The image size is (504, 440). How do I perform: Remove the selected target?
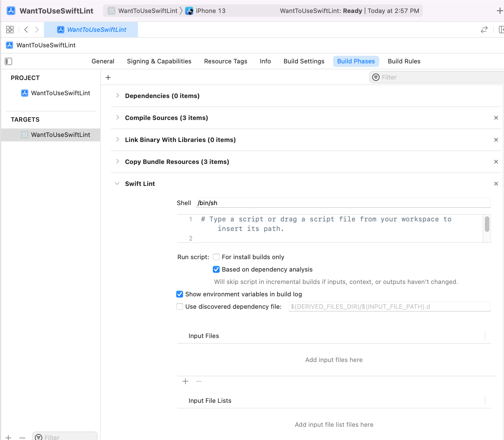coord(23,437)
